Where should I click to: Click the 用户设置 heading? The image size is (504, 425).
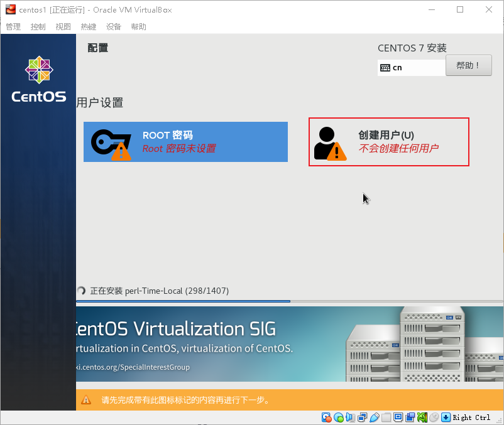click(x=100, y=103)
